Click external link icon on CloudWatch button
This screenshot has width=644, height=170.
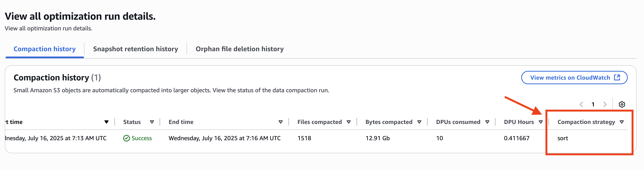tap(617, 78)
